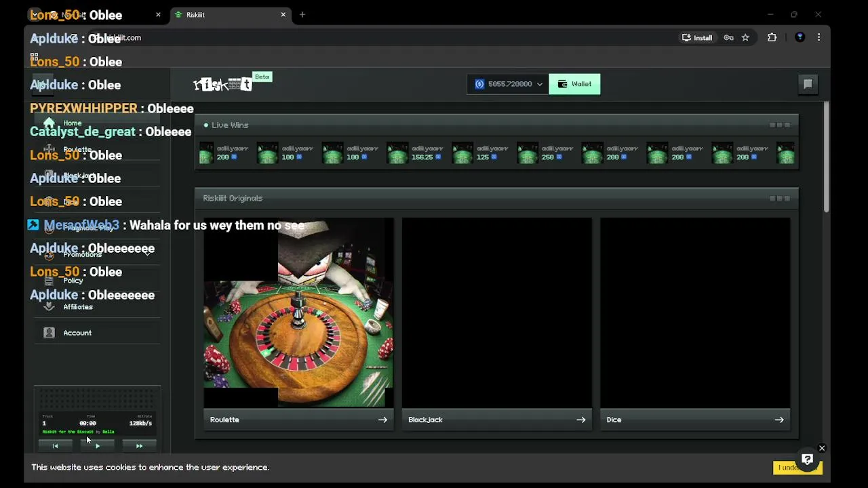Click the Beta badge by the logo
The width and height of the screenshot is (868, 488).
(x=262, y=77)
